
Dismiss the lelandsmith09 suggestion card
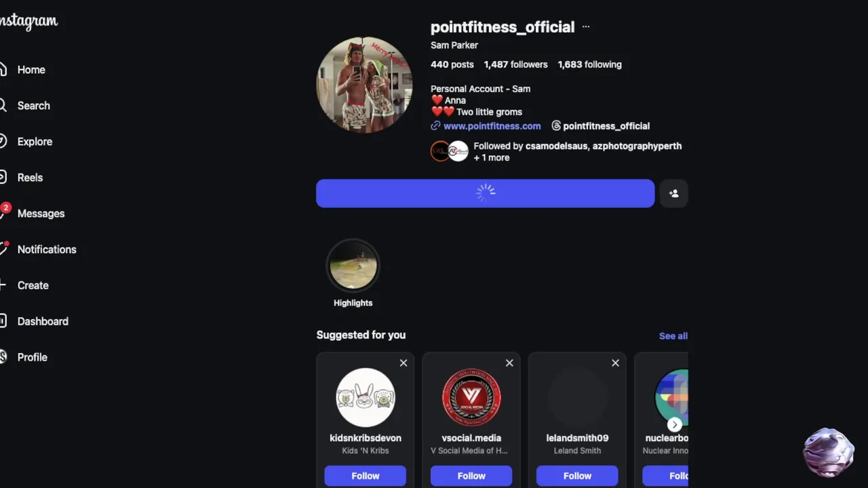pos(615,363)
